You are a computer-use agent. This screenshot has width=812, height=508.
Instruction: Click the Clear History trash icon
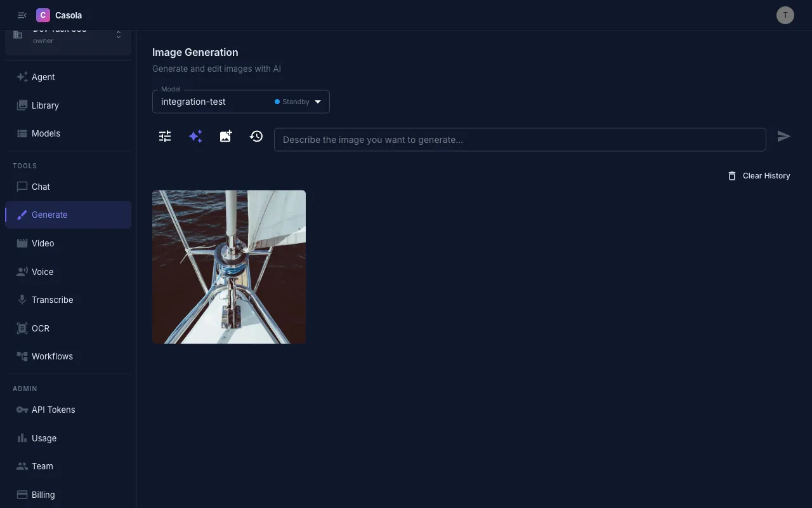[x=732, y=175]
